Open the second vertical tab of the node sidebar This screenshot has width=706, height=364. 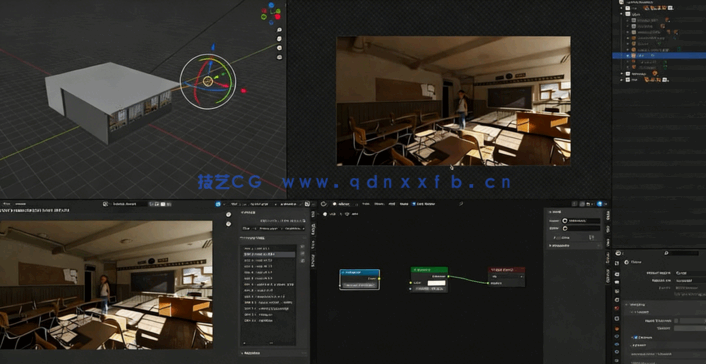click(x=608, y=229)
